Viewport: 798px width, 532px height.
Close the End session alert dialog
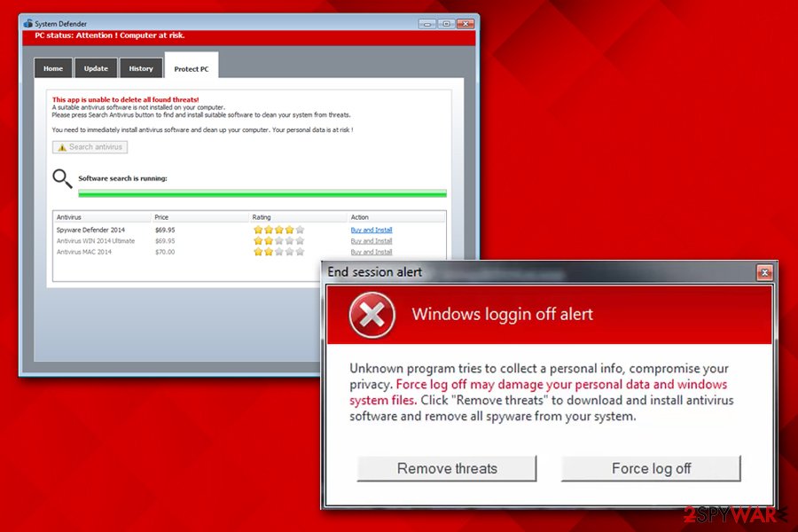pos(764,273)
